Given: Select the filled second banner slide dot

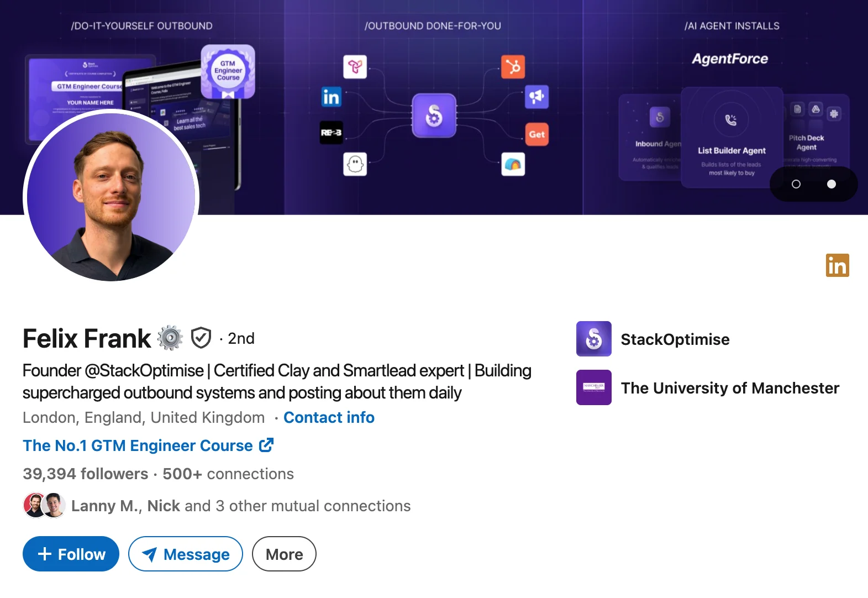Looking at the screenshot, I should pos(832,184).
